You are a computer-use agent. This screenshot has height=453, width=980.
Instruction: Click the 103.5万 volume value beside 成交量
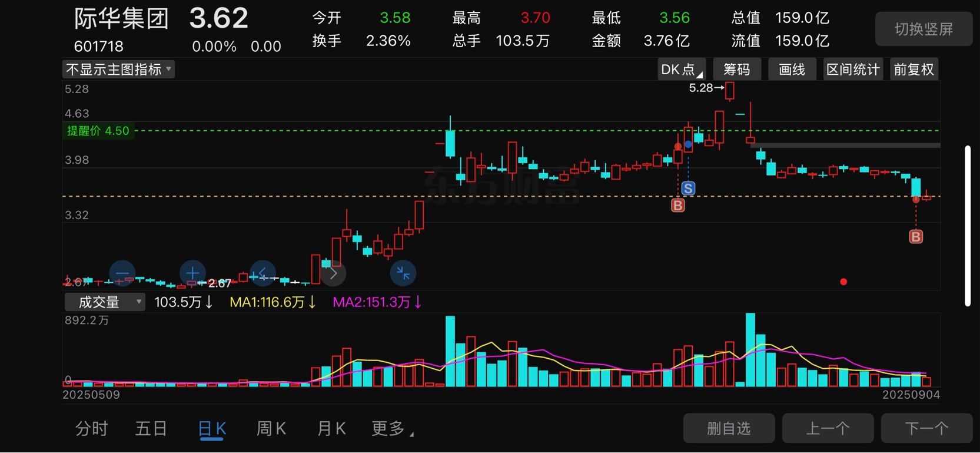click(x=184, y=302)
